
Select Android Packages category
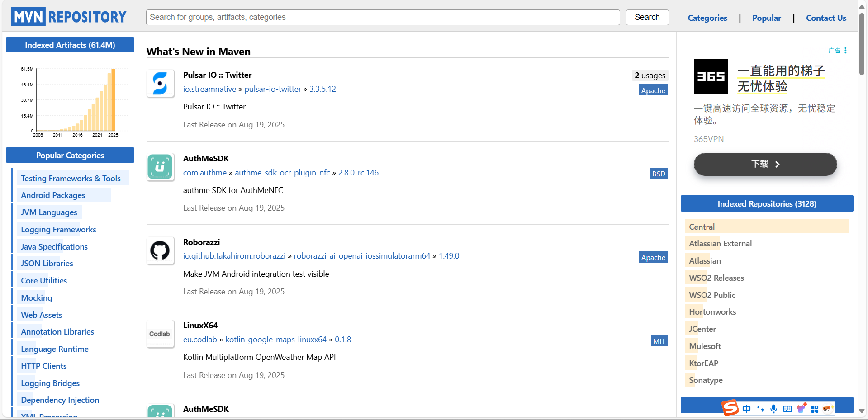click(53, 195)
